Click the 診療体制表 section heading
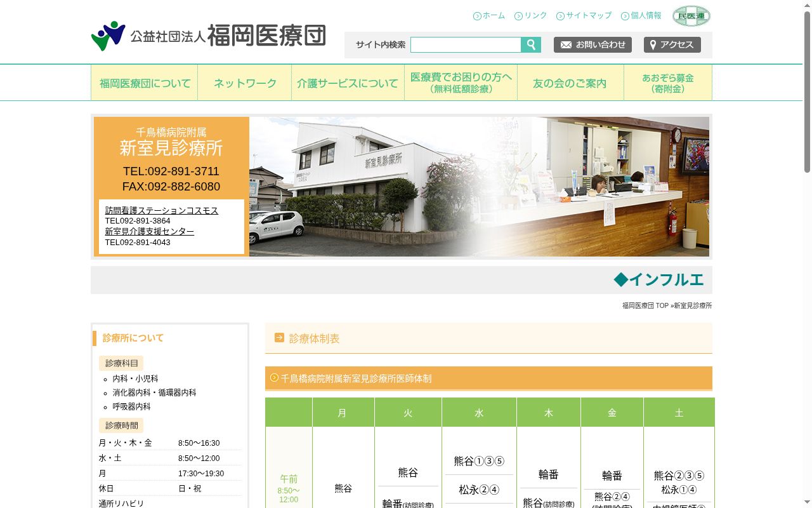The image size is (812, 508). tap(315, 338)
